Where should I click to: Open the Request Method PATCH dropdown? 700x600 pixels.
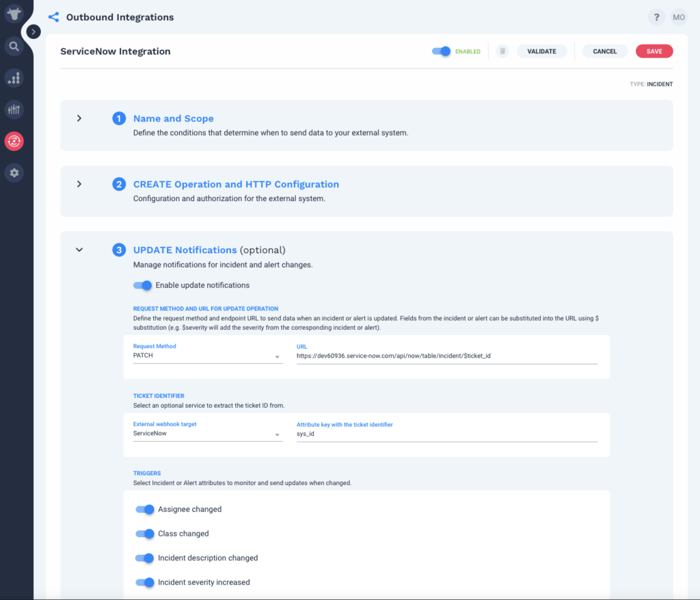(208, 356)
